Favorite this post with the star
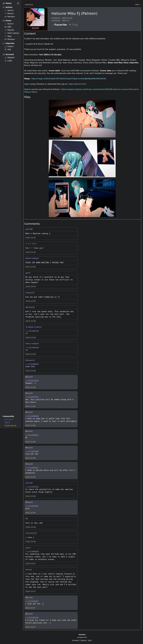 click(59, 25)
